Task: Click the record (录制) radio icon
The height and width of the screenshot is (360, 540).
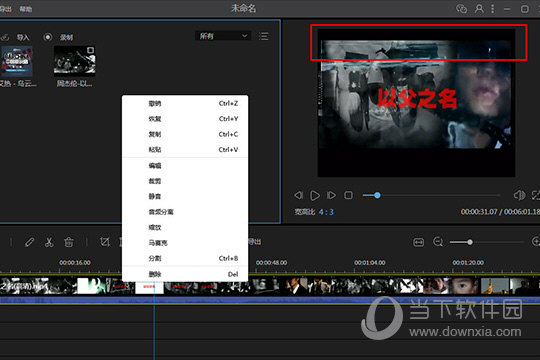Action: click(x=48, y=37)
